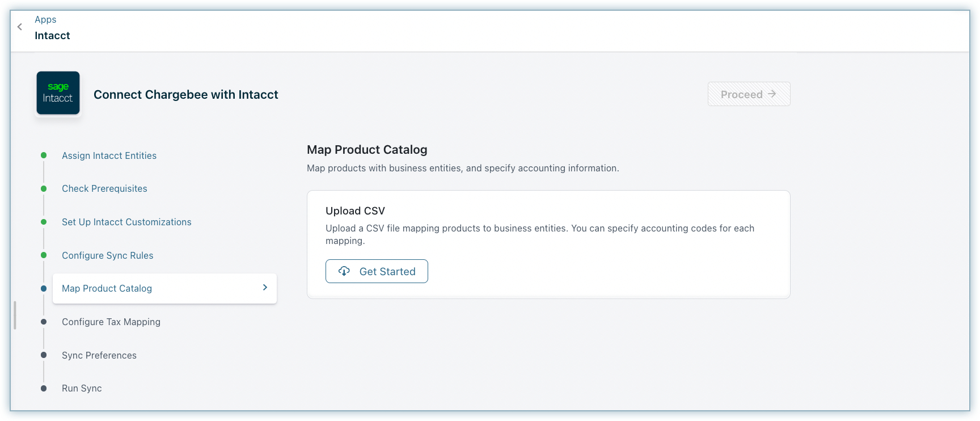Click the Check Prerequisites step label
The width and height of the screenshot is (980, 421).
pos(104,188)
